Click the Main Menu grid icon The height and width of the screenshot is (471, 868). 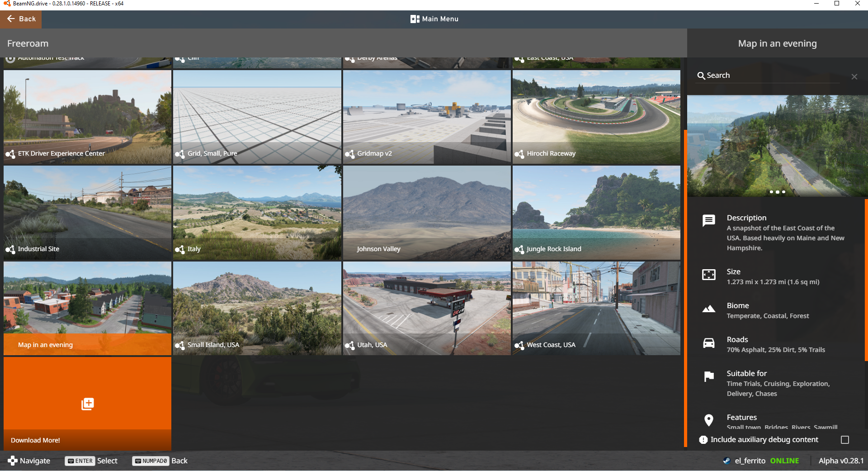[x=415, y=19]
